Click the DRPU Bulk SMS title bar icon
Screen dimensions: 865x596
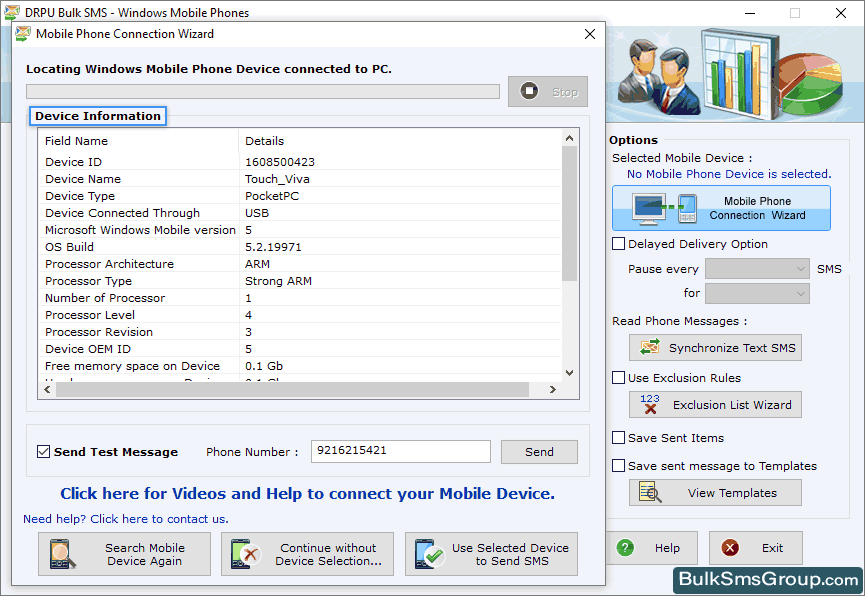12,12
